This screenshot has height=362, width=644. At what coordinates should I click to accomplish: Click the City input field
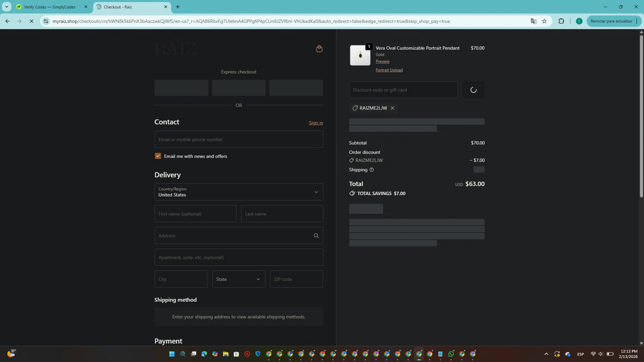coord(181,279)
